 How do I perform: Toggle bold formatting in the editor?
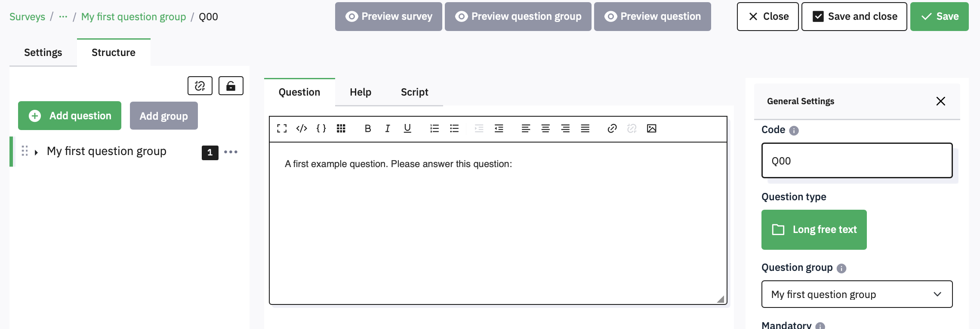[x=367, y=128]
